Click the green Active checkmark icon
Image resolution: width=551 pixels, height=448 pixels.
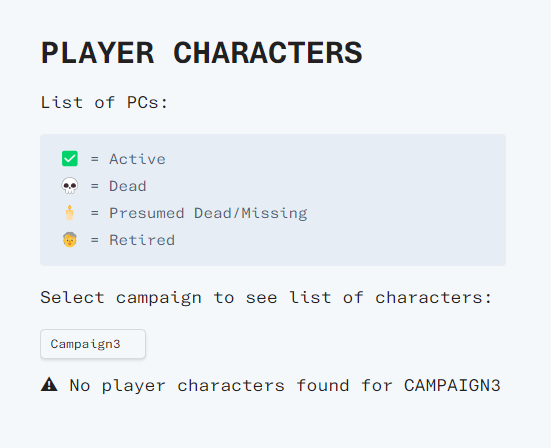coord(70,158)
